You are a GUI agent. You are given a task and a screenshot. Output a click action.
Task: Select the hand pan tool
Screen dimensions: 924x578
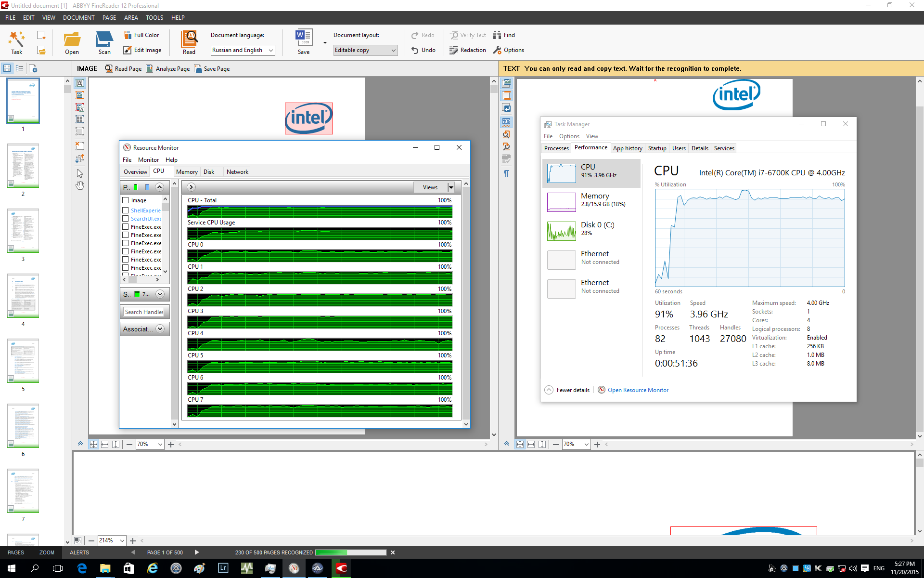(x=80, y=185)
